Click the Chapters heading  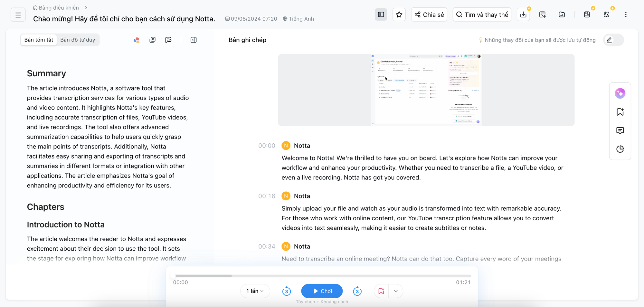point(45,207)
